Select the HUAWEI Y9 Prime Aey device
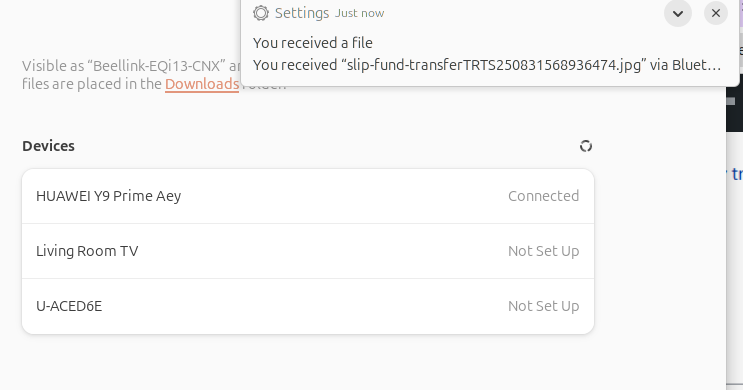This screenshot has width=743, height=390. coord(308,196)
